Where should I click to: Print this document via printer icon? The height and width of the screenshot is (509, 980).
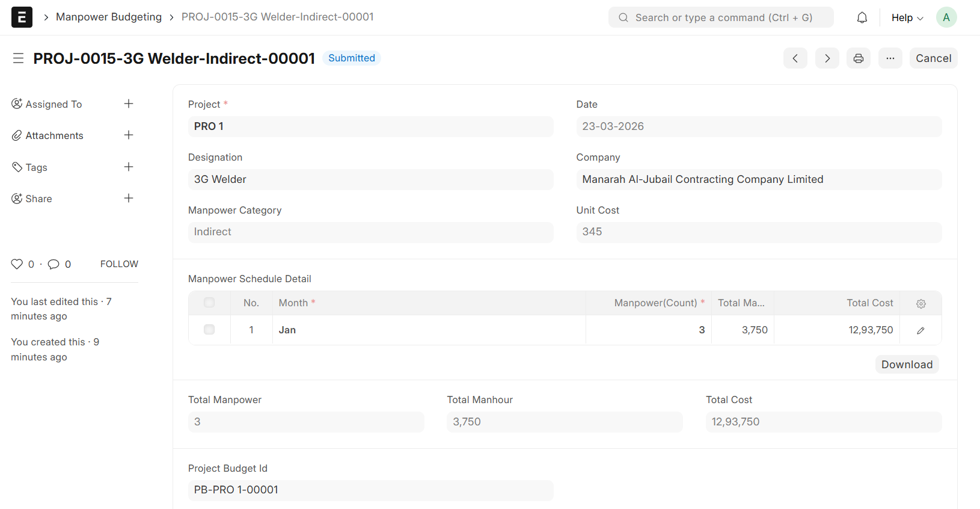click(x=858, y=58)
